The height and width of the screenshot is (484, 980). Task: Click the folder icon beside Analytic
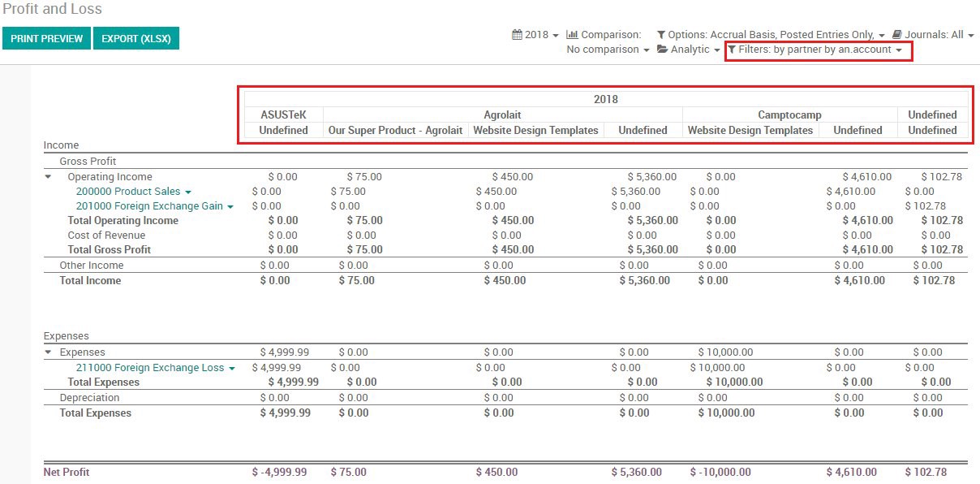coord(662,50)
